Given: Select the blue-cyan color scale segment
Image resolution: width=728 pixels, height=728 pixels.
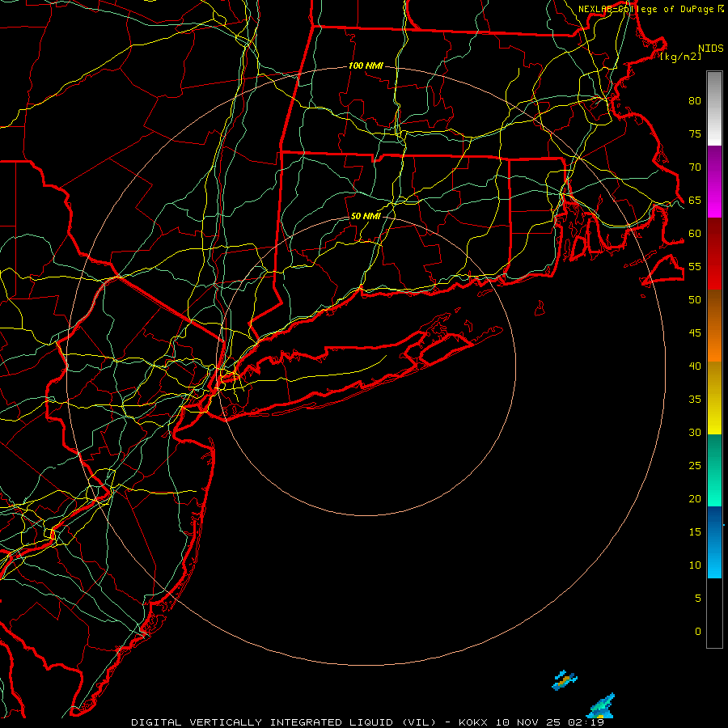Looking at the screenshot, I should (x=714, y=542).
